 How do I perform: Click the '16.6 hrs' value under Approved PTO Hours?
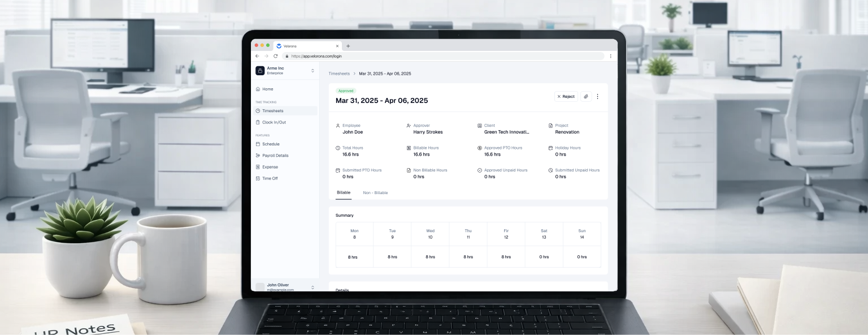(492, 154)
